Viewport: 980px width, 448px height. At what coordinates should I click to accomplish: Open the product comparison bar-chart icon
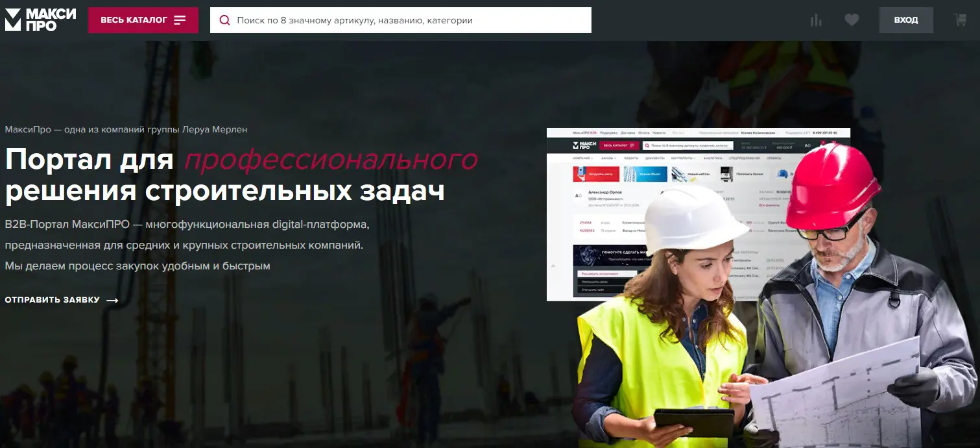[816, 20]
